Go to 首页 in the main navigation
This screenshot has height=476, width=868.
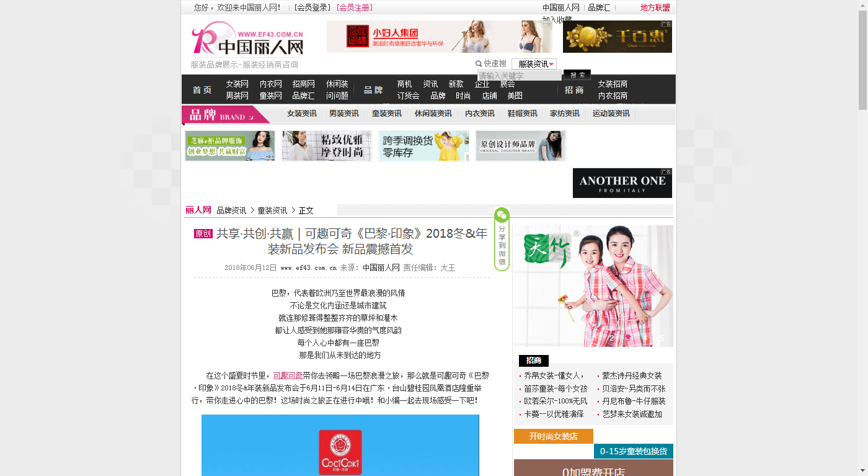point(202,90)
